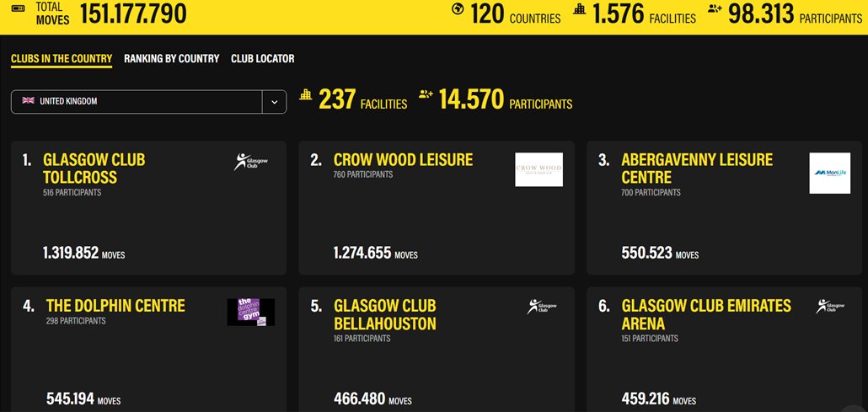Screen dimensions: 868x412
Task: Switch to Ranking by Country tab
Action: coord(172,59)
